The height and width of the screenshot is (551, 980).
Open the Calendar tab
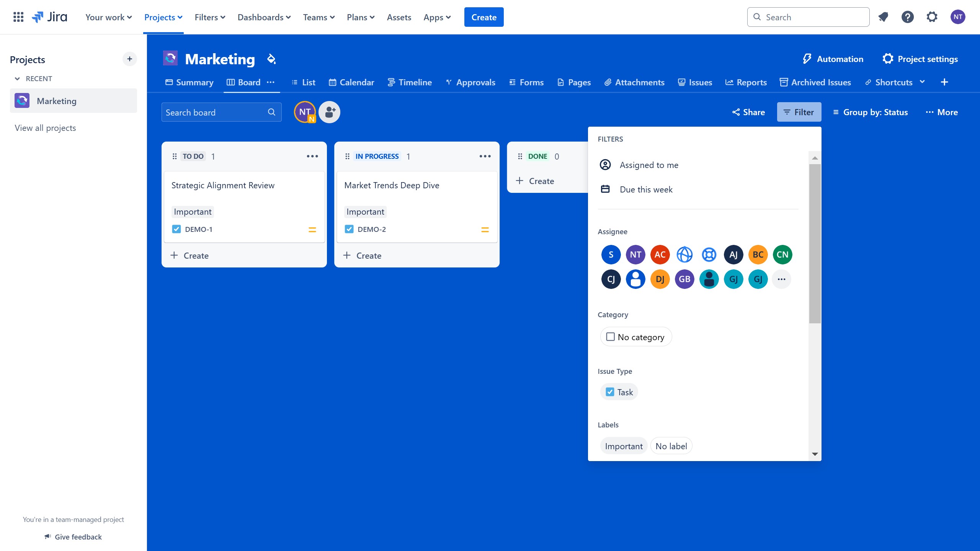click(x=351, y=82)
